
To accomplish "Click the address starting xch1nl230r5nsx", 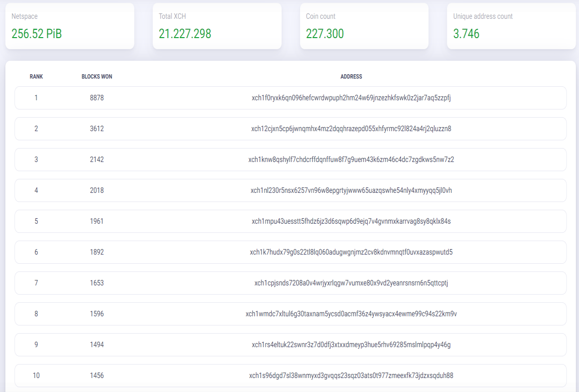I will [x=351, y=190].
